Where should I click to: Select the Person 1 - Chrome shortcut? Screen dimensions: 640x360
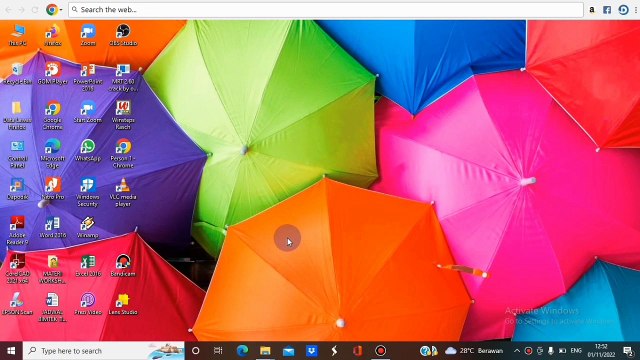tap(123, 153)
